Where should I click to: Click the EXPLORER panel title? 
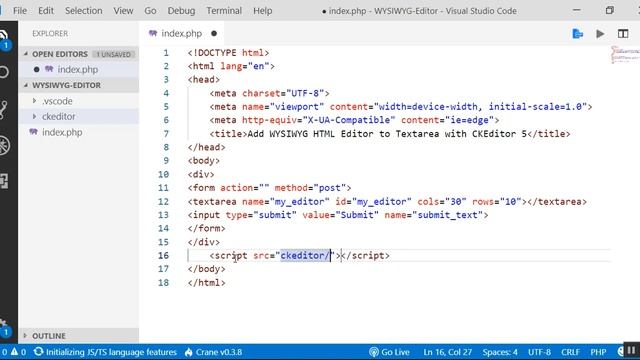click(50, 33)
